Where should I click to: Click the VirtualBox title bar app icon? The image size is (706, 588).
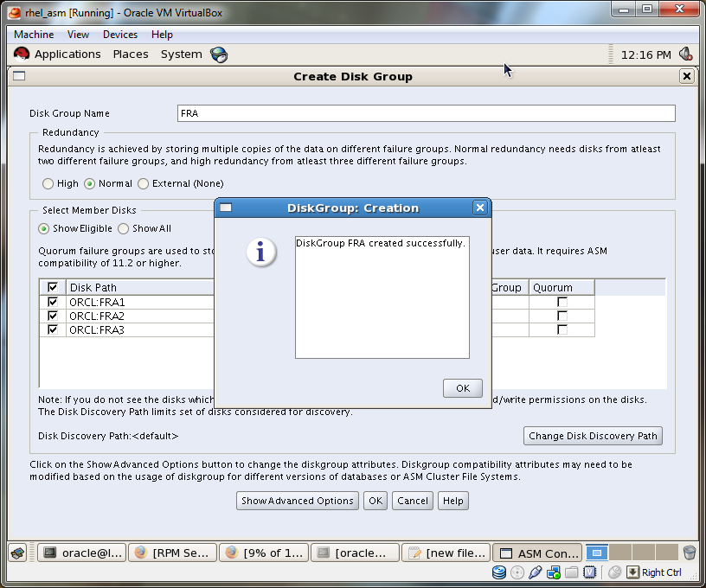(15, 13)
